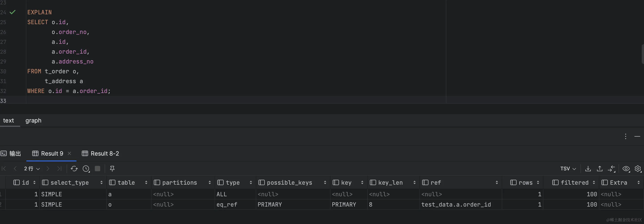
Task: Select the eq_ref type cell
Action: [235, 205]
